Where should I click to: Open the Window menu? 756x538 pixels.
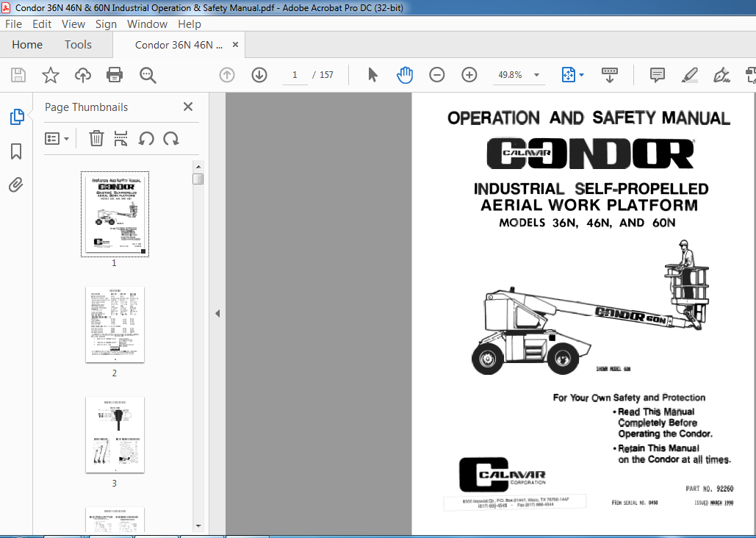click(147, 24)
